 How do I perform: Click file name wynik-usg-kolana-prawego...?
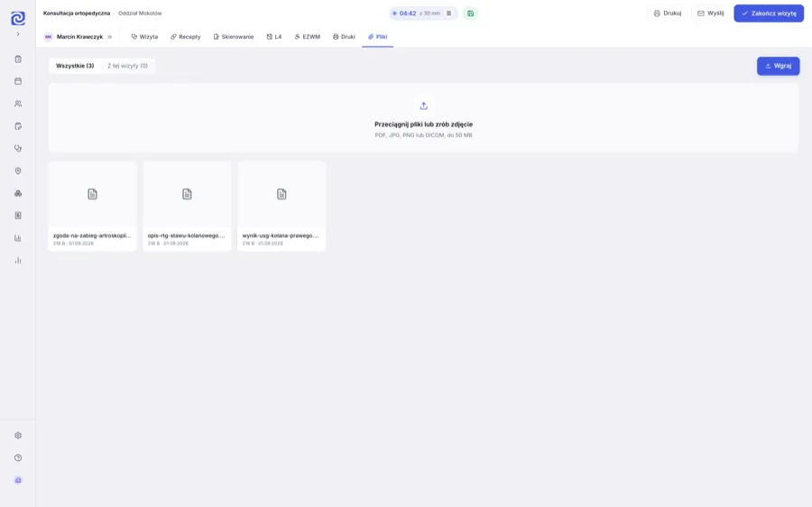tap(281, 235)
